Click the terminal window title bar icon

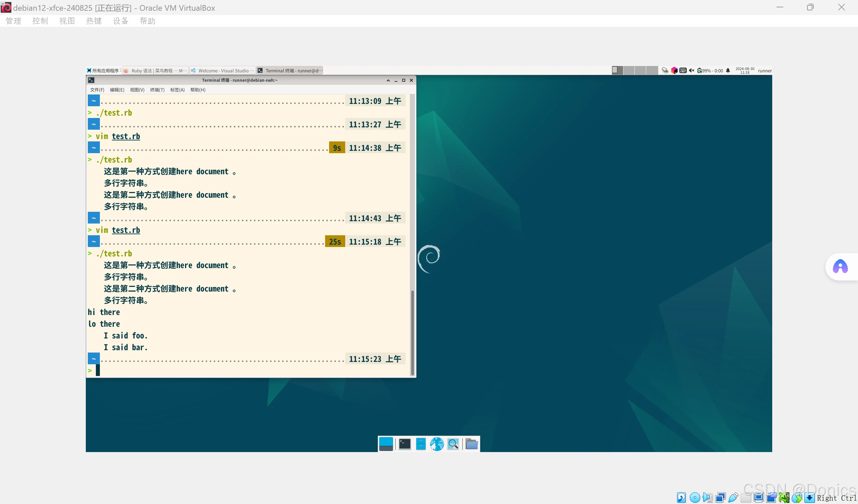coord(91,80)
